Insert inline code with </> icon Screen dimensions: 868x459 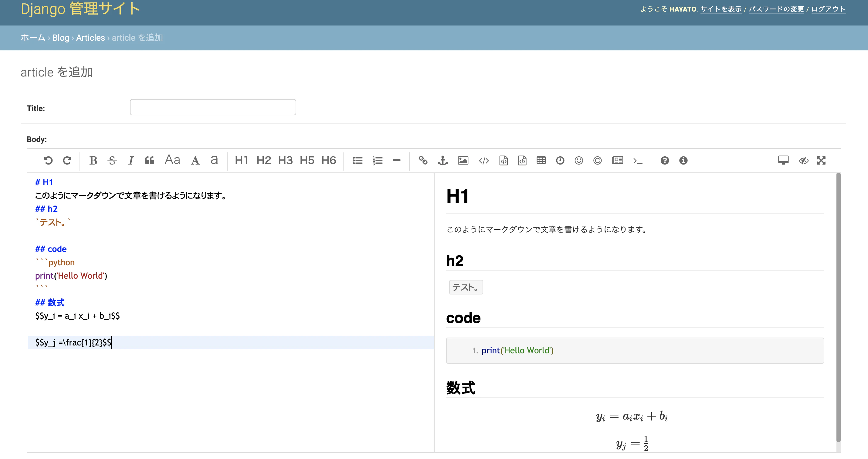484,160
